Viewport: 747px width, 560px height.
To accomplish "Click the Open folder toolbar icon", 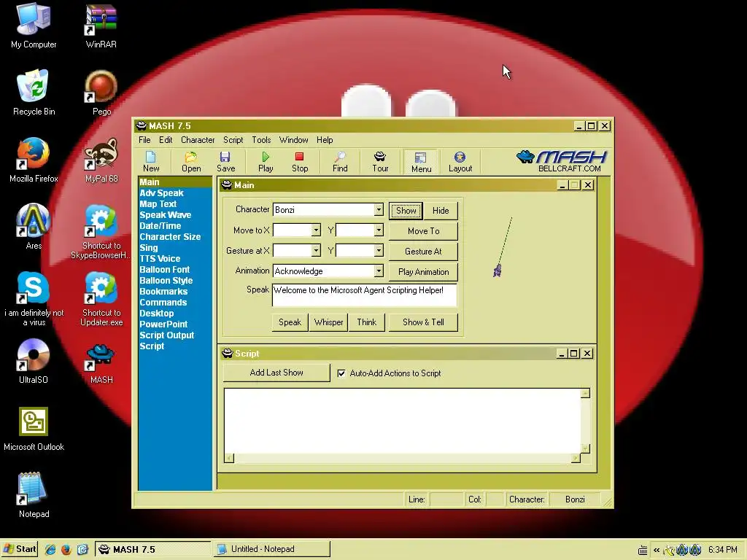I will click(191, 161).
